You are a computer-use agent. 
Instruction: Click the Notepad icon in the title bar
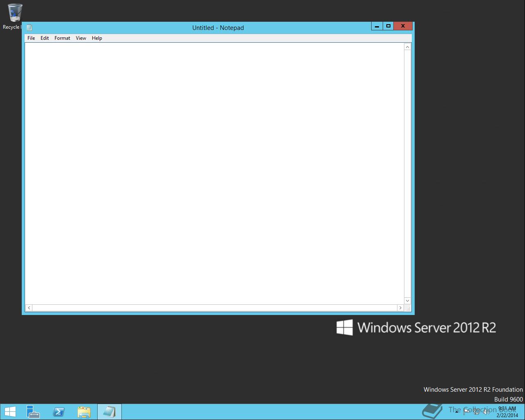tap(29, 27)
